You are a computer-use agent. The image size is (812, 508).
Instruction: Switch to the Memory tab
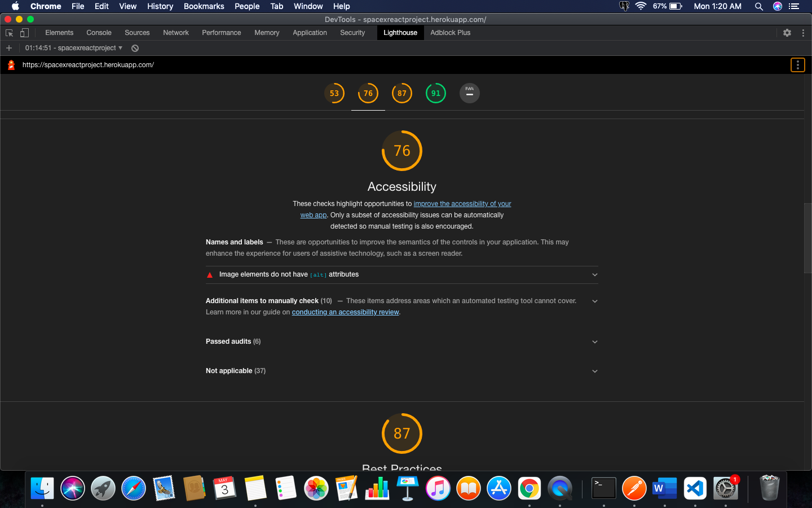click(267, 33)
